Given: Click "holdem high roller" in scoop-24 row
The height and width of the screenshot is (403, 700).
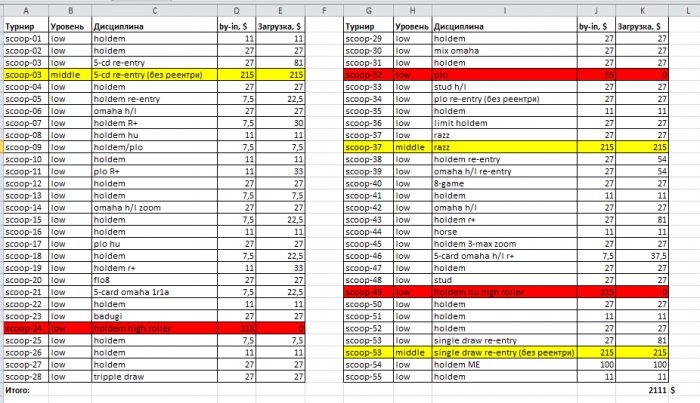Looking at the screenshot, I should click(132, 328).
